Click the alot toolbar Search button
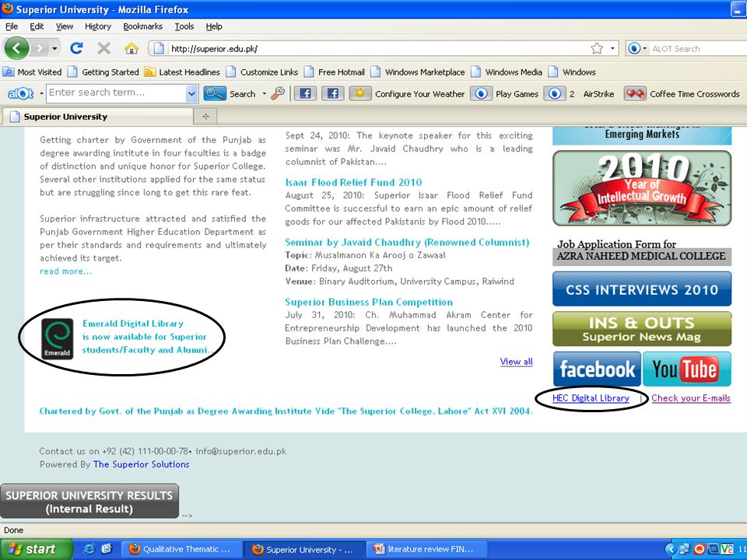Screen dimensions: 747x560 [x=230, y=94]
